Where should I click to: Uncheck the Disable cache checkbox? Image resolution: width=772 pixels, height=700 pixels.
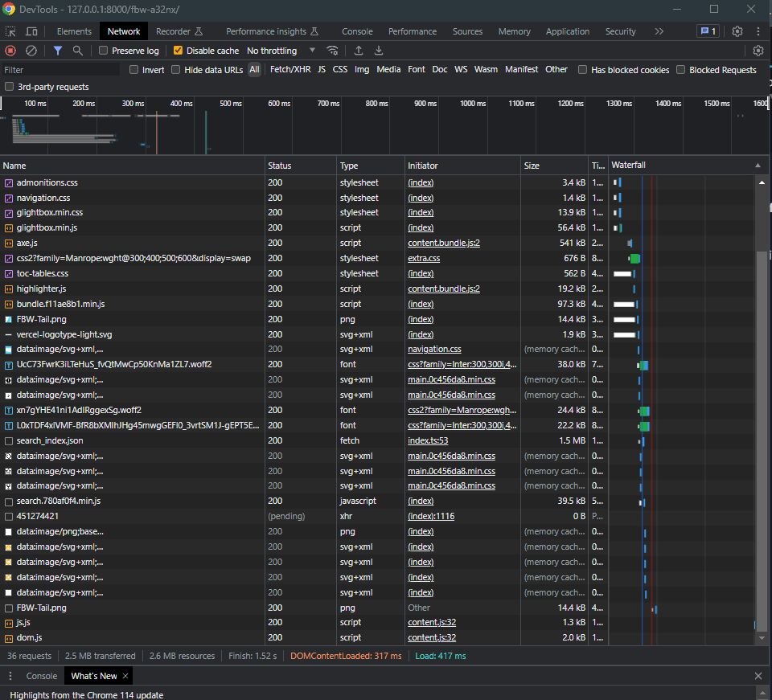(179, 51)
